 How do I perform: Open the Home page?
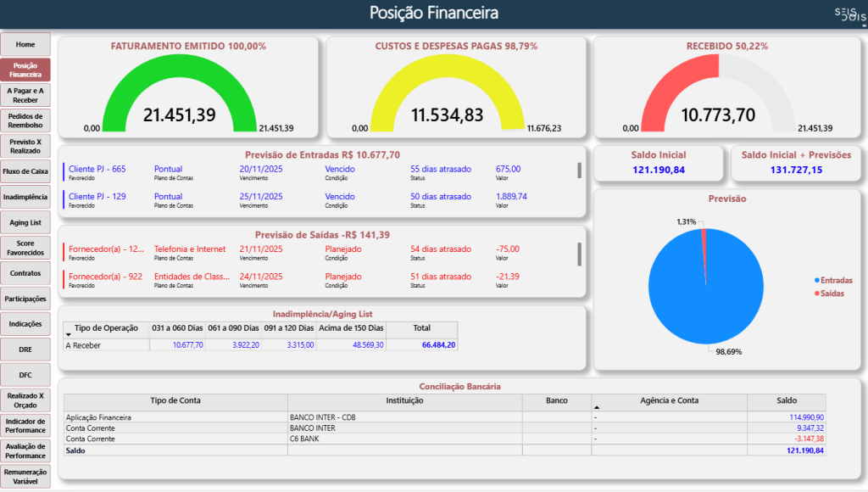pyautogui.click(x=25, y=44)
